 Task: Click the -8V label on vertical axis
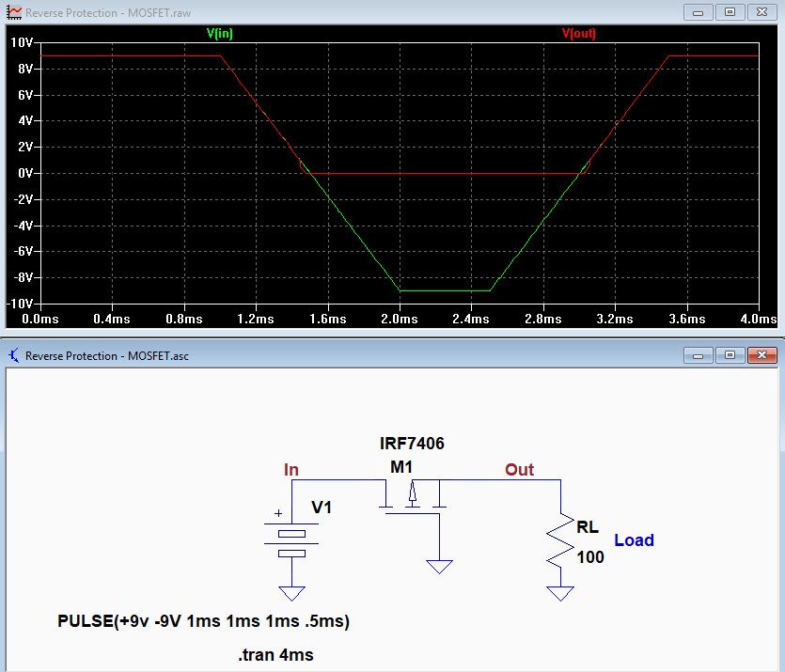pos(23,277)
